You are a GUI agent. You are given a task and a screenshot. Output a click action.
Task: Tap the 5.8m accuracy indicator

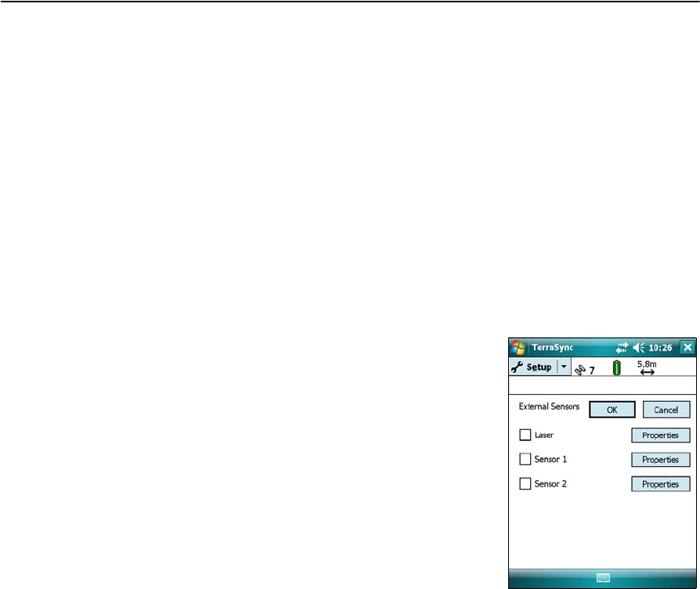tap(647, 367)
